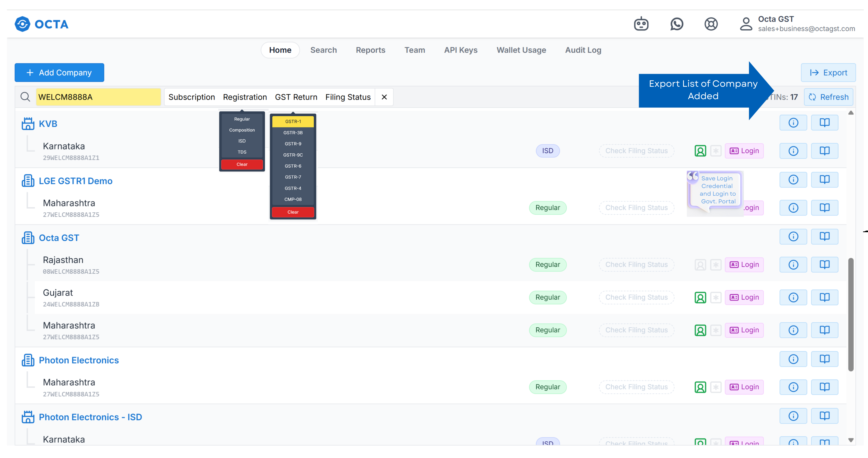The height and width of the screenshot is (458, 868).
Task: Click the chatbot robot icon in header
Action: pos(641,24)
